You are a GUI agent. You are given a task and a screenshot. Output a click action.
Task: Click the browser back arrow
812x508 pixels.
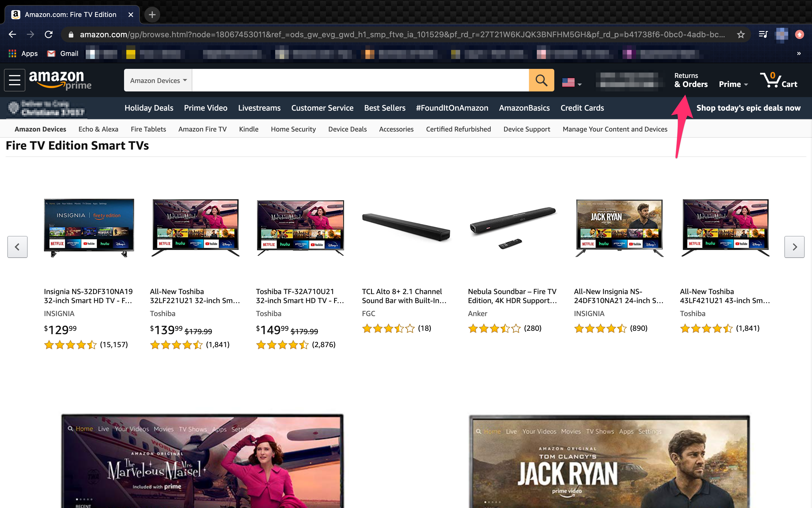pos(12,34)
